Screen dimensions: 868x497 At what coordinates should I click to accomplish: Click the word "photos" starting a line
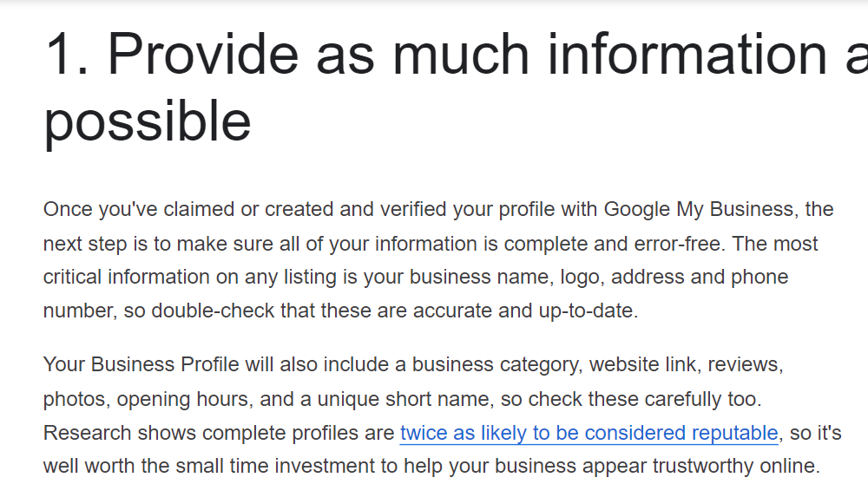point(75,399)
